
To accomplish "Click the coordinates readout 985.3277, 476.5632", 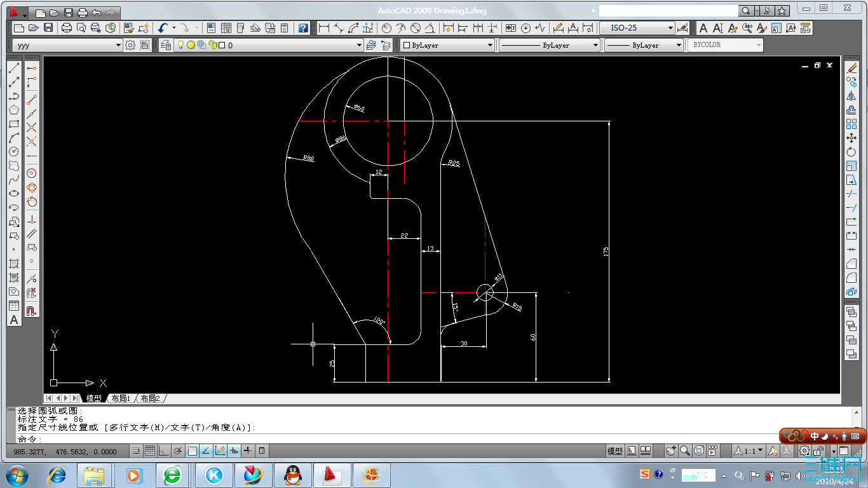I will [x=65, y=451].
